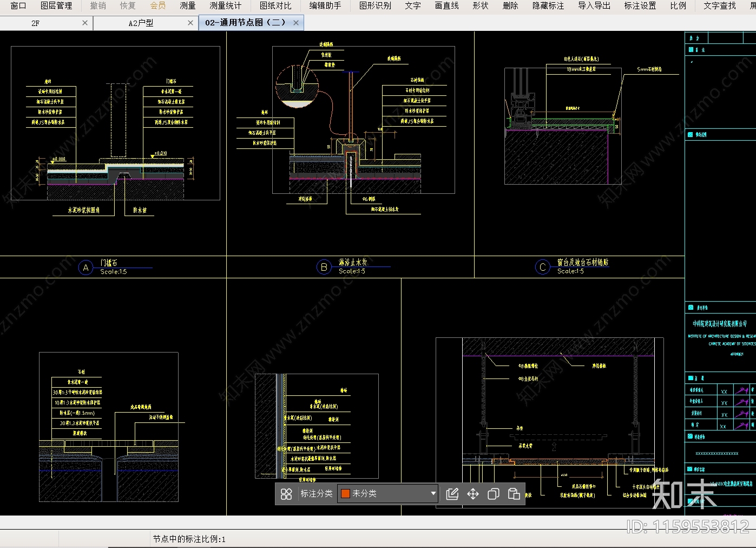
Task: Click the copy icon on floating toolbar
Action: click(494, 494)
